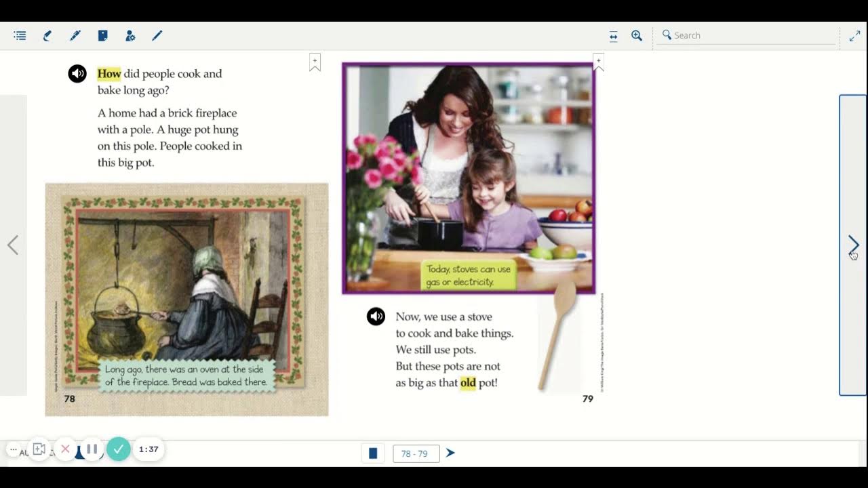Click the line 'We still use pots.'
This screenshot has width=868, height=488.
click(436, 350)
